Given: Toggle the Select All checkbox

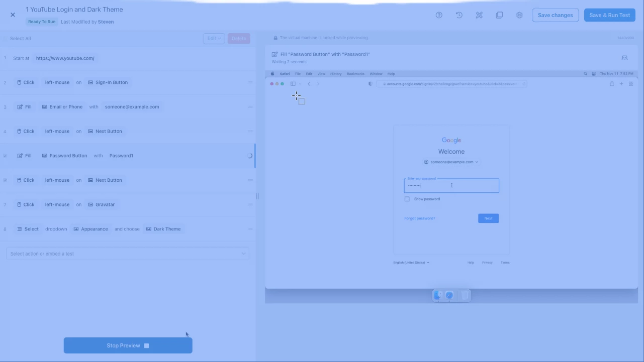Looking at the screenshot, I should coord(6,39).
